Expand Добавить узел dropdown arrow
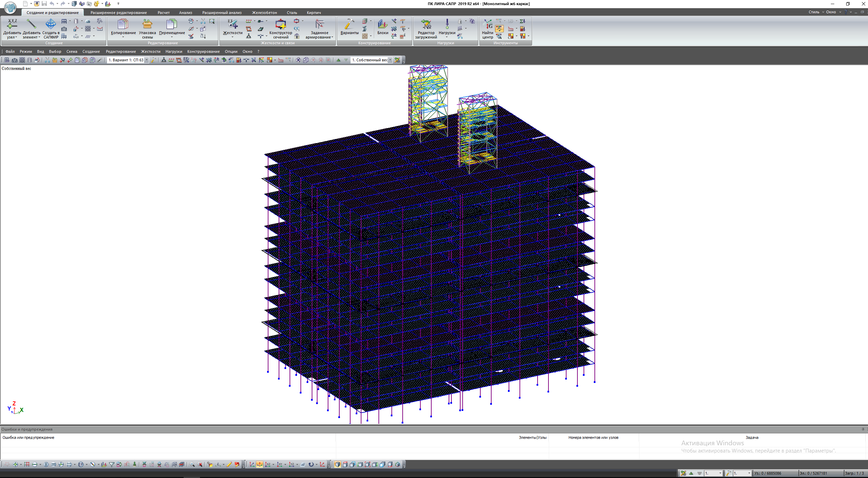The height and width of the screenshot is (478, 868). click(16, 37)
